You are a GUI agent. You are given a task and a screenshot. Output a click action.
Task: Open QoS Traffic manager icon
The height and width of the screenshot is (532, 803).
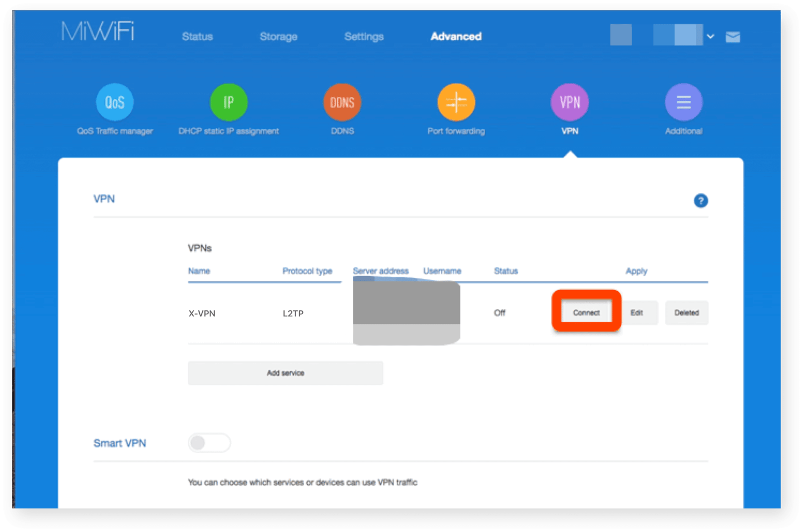pyautogui.click(x=115, y=102)
